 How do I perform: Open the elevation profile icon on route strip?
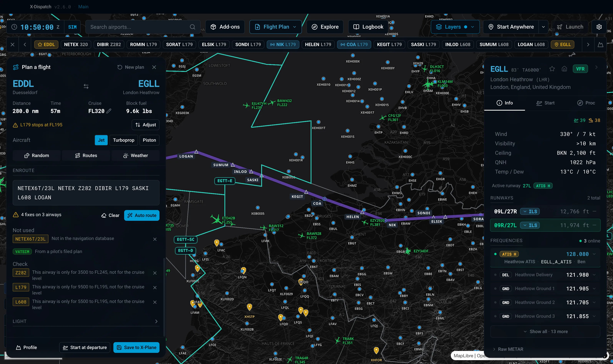[600, 45]
